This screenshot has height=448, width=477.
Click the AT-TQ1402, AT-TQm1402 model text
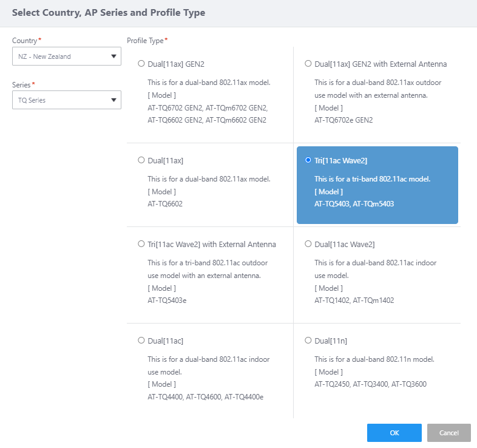pos(354,300)
